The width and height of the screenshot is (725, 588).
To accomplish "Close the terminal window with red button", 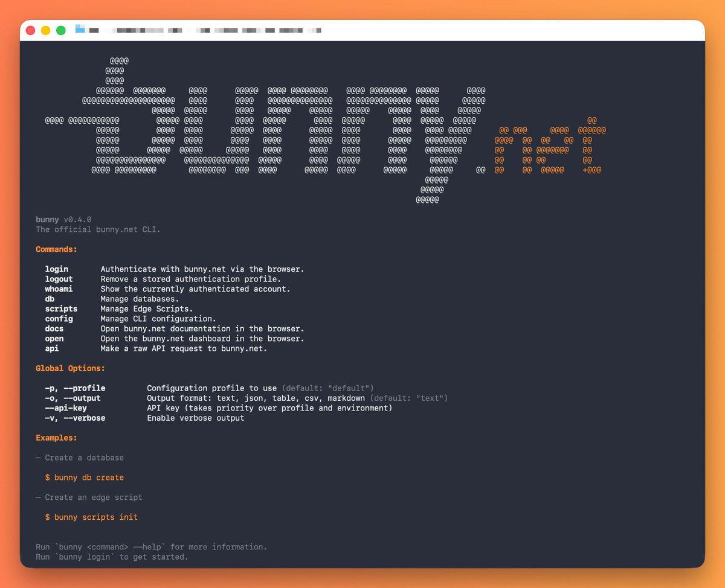I will 30,30.
